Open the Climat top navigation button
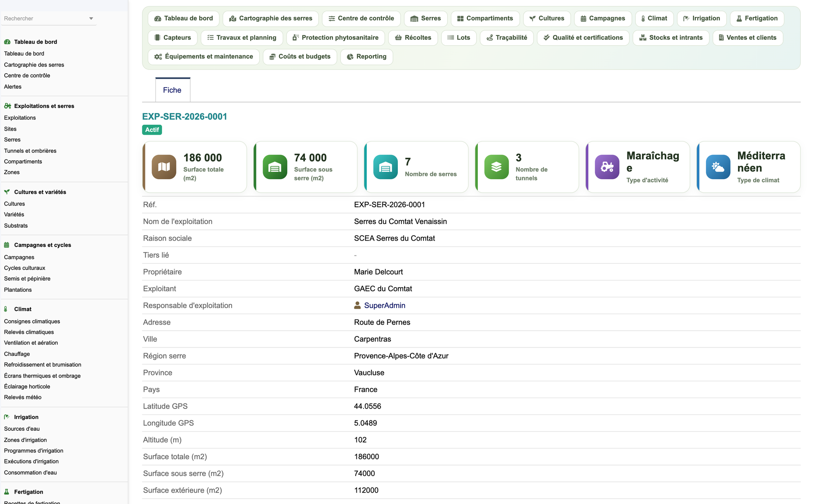This screenshot has height=504, width=815. tap(654, 18)
